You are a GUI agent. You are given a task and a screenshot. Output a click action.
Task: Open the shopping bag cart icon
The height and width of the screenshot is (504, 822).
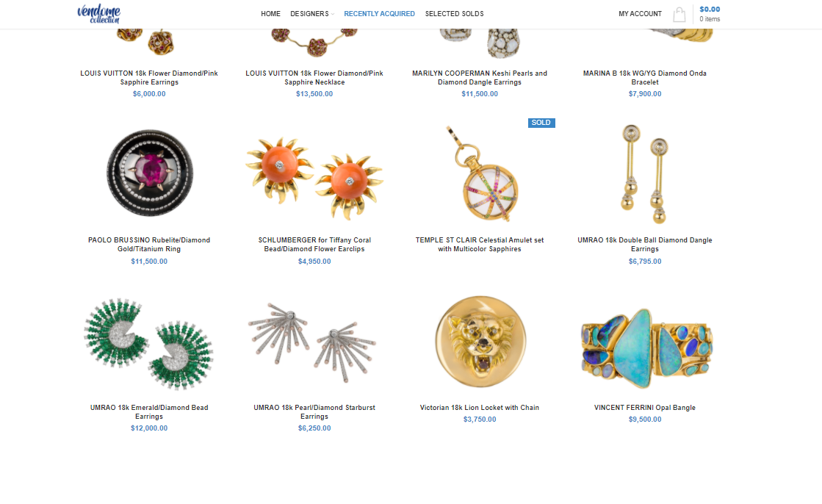coord(679,14)
